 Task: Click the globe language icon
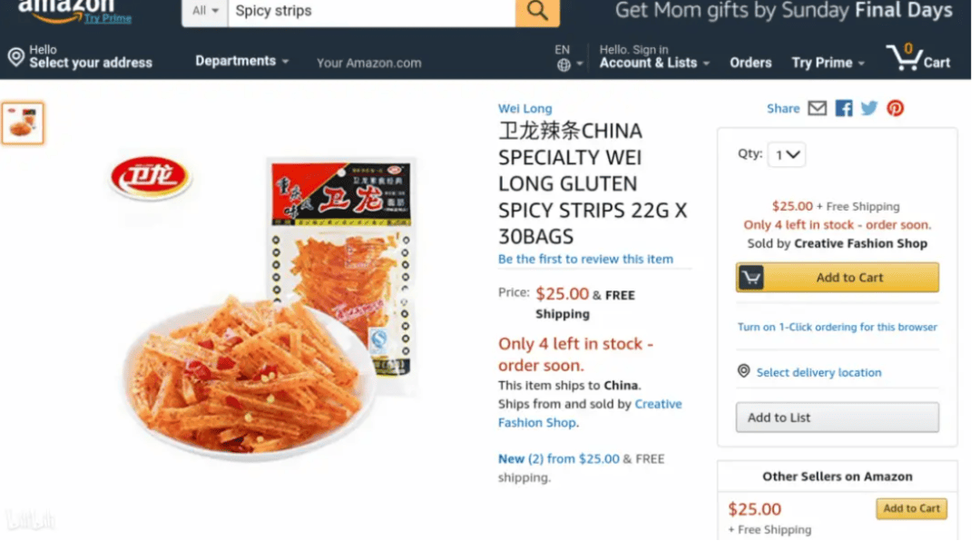563,65
